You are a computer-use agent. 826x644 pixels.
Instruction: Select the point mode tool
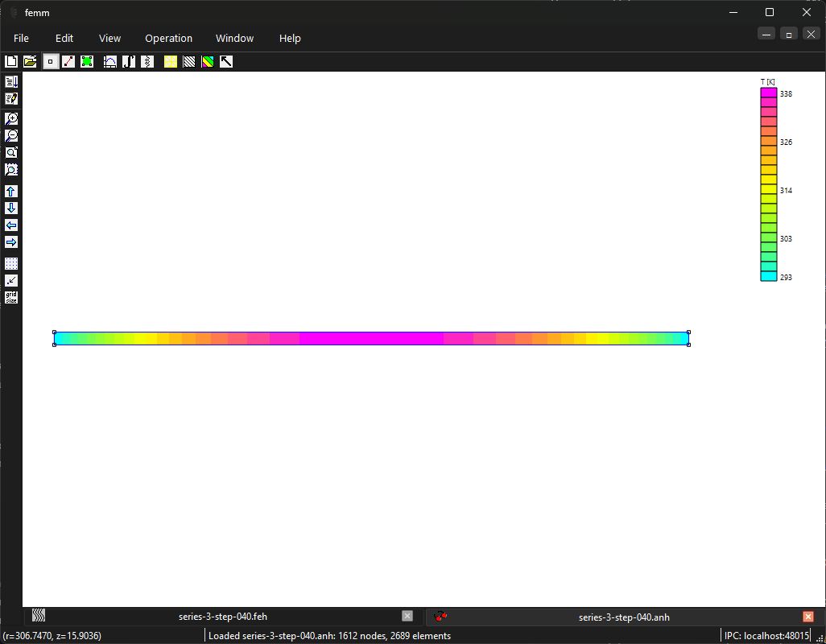pos(50,62)
